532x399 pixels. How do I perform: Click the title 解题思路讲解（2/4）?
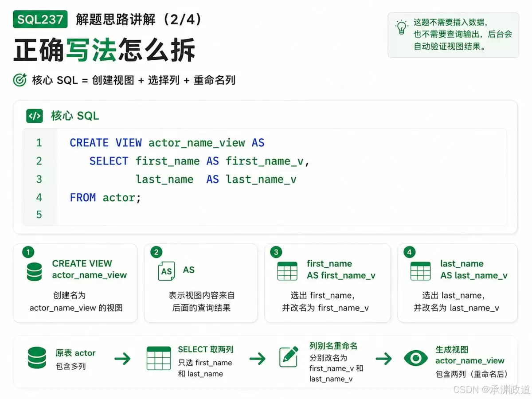[139, 20]
